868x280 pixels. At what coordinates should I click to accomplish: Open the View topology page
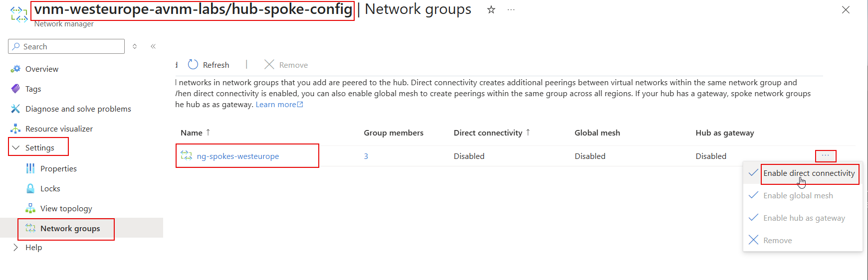tap(66, 208)
